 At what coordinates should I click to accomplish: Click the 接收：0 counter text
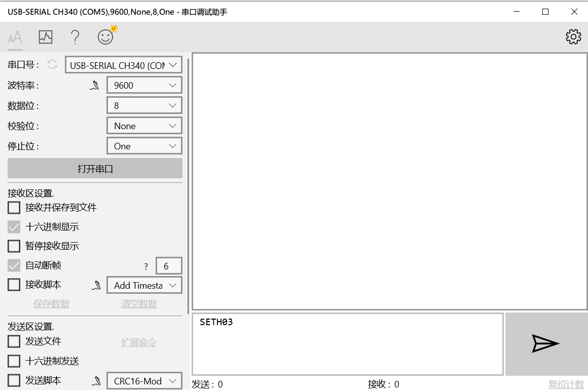(383, 384)
